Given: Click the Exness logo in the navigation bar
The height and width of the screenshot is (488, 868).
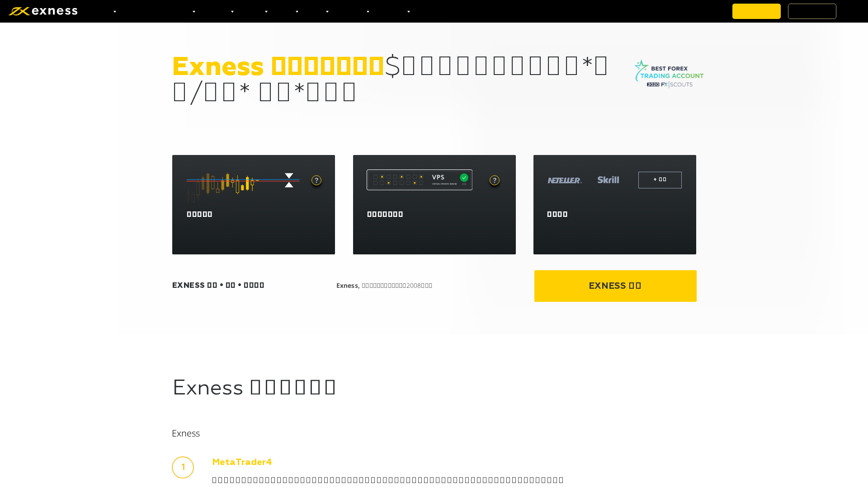Looking at the screenshot, I should point(43,11).
